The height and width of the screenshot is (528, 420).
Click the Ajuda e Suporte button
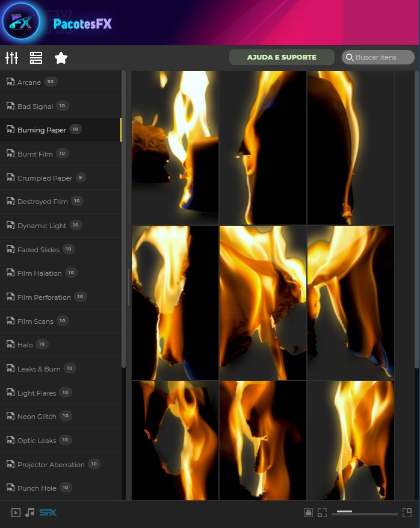tap(281, 57)
